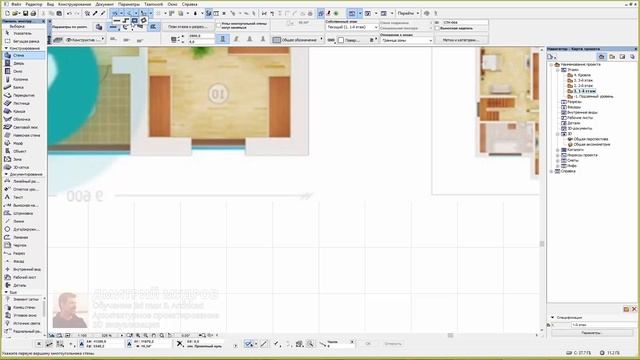Select the Лестница (Stair) tool
This screenshot has width=640, height=360.
click(23, 103)
